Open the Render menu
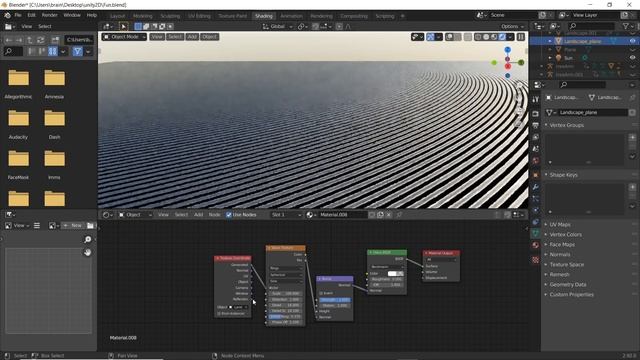This screenshot has width=640, height=360. point(49,15)
